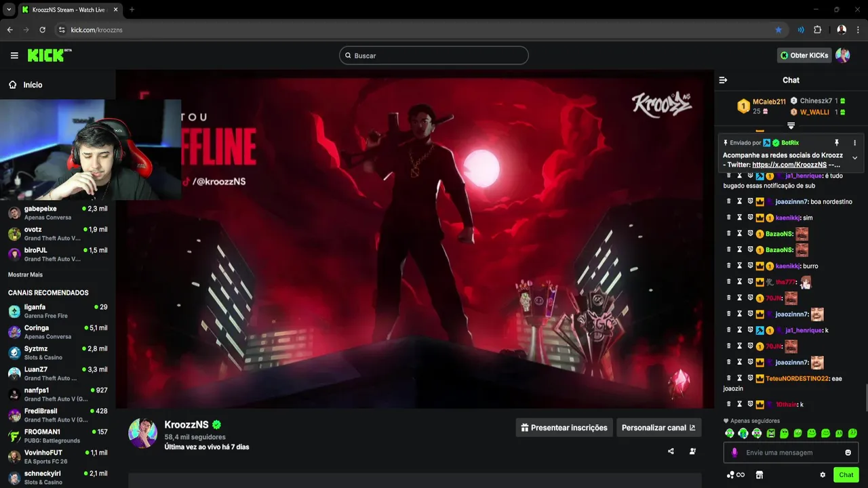Image resolution: width=868 pixels, height=488 pixels.
Task: Open Coringa recommended channel
Action: click(x=58, y=332)
